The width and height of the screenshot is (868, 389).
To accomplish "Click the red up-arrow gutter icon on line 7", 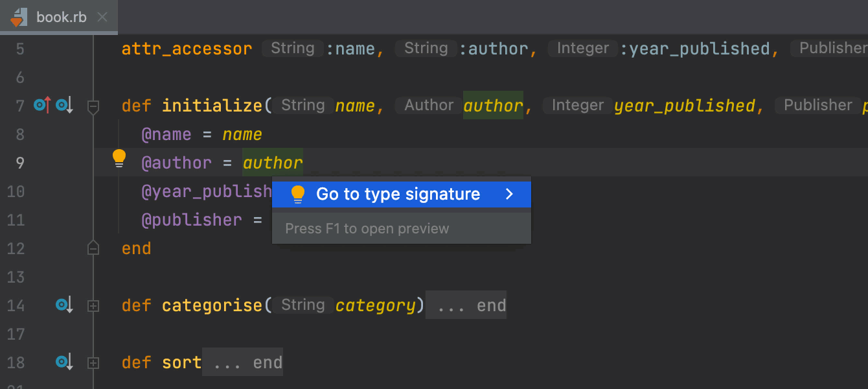I will tap(42, 105).
